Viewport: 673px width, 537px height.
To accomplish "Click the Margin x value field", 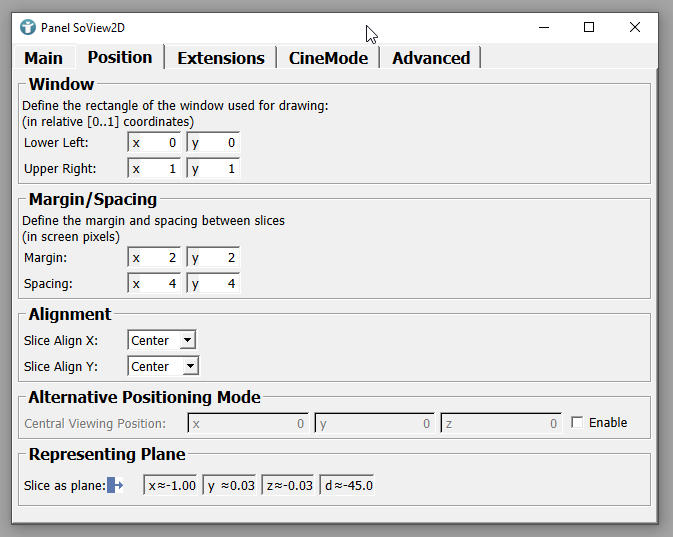I will pyautogui.click(x=155, y=258).
